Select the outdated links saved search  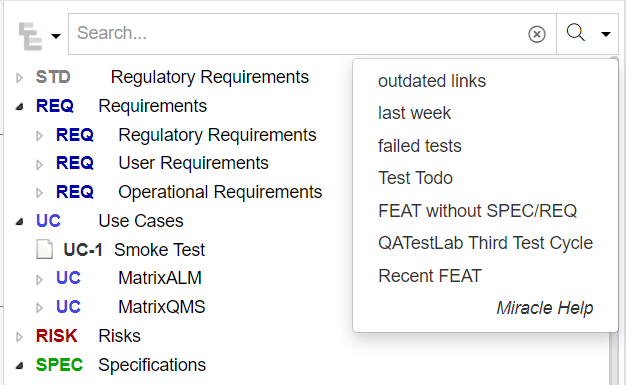[432, 81]
